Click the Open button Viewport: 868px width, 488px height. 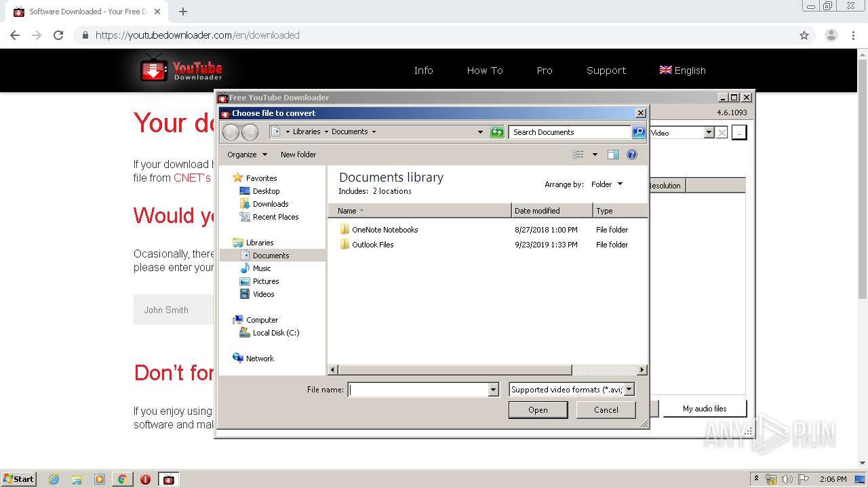[538, 410]
